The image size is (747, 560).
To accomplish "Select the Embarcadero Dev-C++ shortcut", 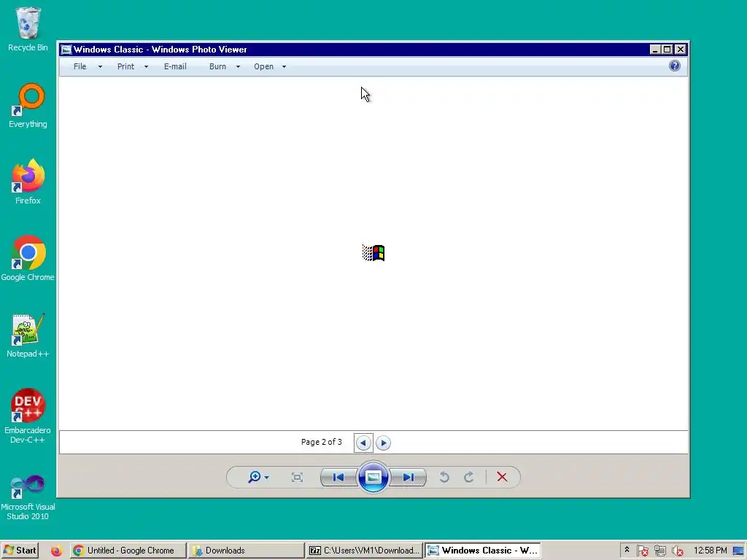I will tap(28, 416).
